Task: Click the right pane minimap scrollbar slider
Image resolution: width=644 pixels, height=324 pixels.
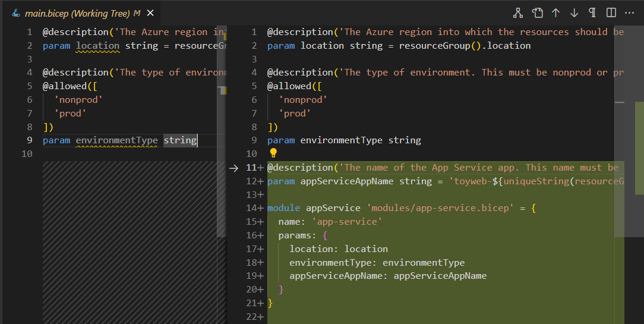Action: [x=629, y=133]
